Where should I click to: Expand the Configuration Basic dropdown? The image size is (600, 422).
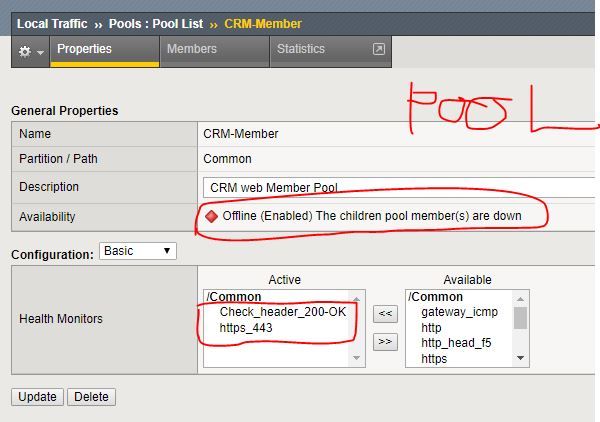click(137, 251)
